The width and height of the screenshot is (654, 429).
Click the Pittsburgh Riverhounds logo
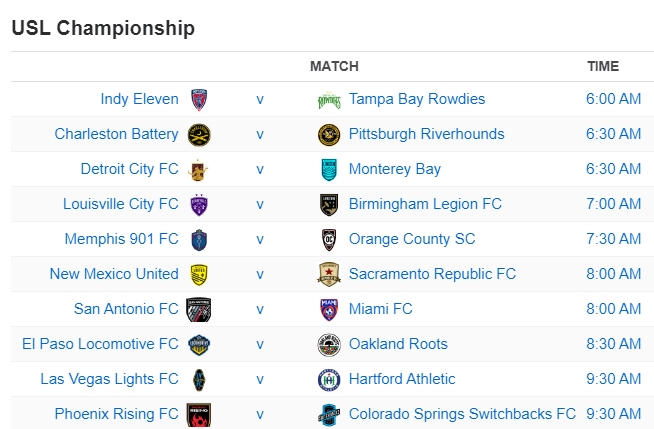[329, 135]
